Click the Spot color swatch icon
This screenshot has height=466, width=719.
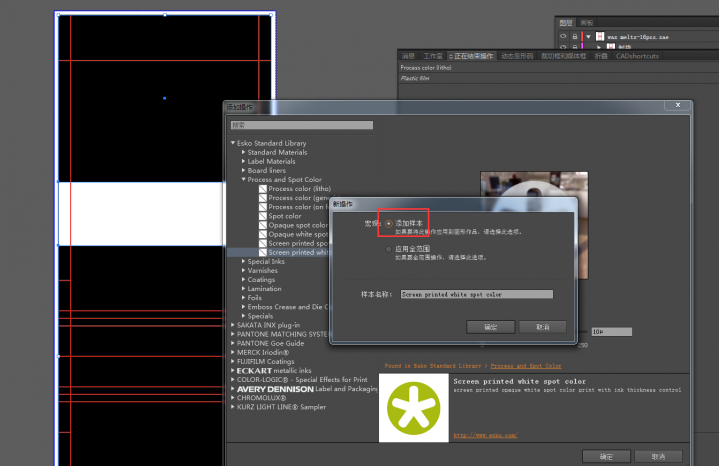pos(263,216)
